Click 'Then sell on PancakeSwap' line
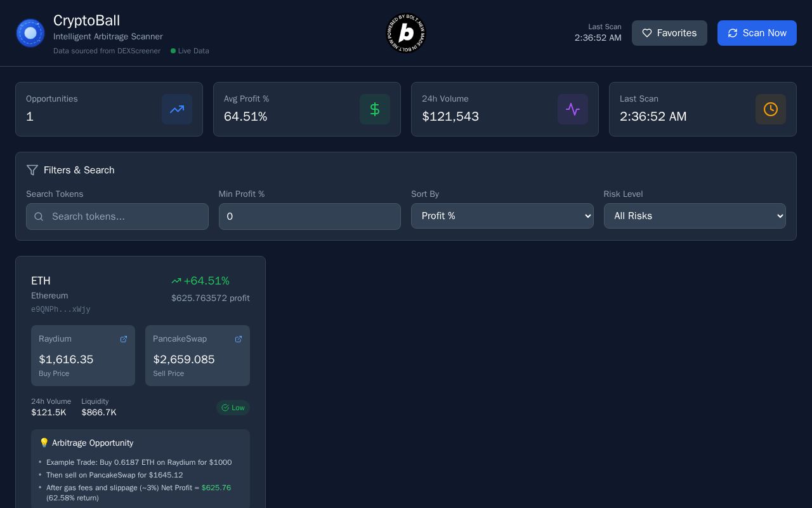Screen dimensions: 812x508 (114, 475)
